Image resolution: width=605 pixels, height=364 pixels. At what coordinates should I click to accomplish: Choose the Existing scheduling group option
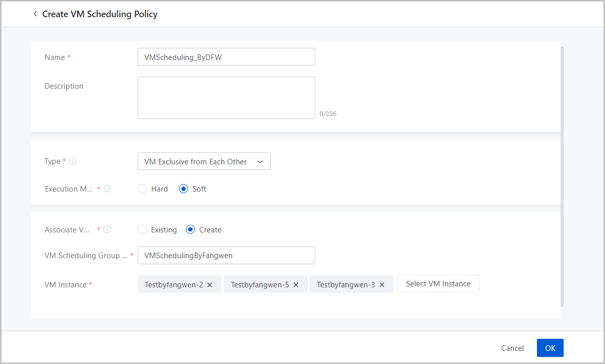(142, 230)
